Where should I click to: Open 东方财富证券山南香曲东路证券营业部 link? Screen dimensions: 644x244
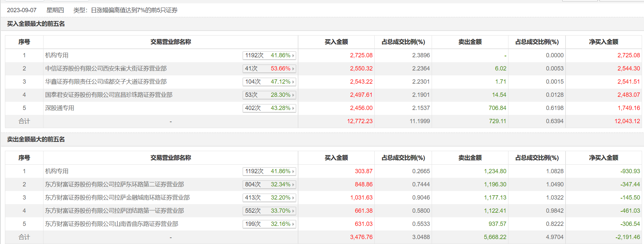tap(112, 224)
